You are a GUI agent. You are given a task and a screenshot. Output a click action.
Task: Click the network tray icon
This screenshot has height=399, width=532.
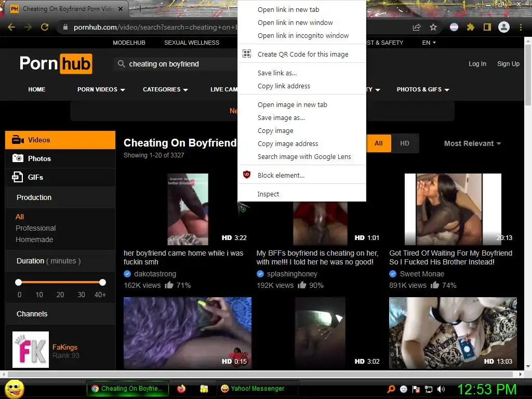point(429,389)
